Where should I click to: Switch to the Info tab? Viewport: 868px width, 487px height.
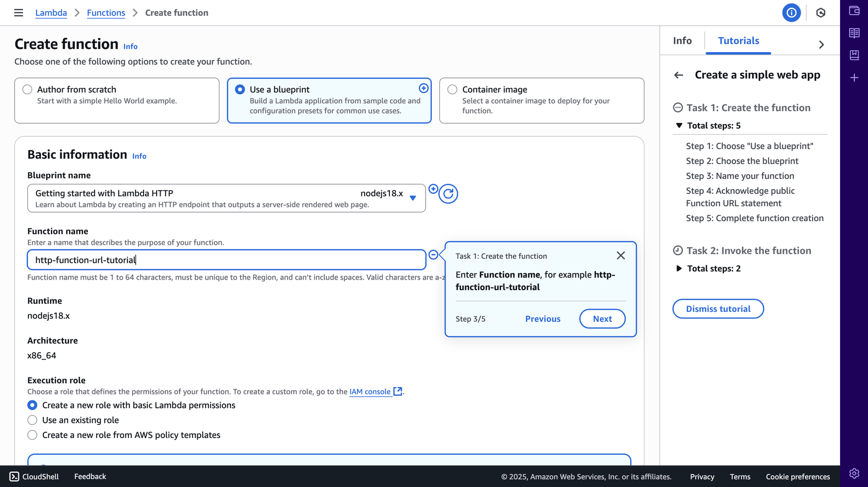682,41
